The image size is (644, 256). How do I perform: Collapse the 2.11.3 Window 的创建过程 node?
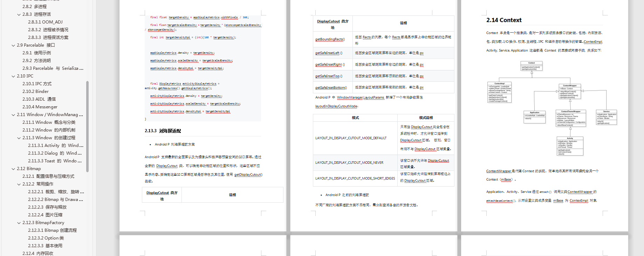(19, 138)
